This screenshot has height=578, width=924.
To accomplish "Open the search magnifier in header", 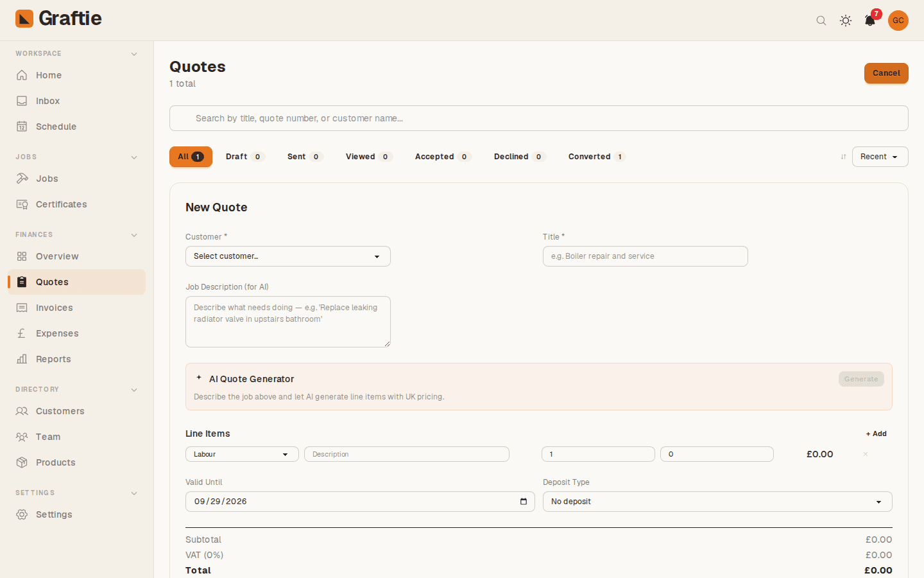I will coord(821,21).
